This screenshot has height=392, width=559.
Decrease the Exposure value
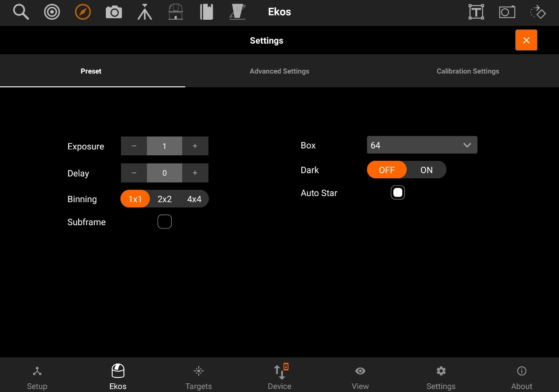134,146
